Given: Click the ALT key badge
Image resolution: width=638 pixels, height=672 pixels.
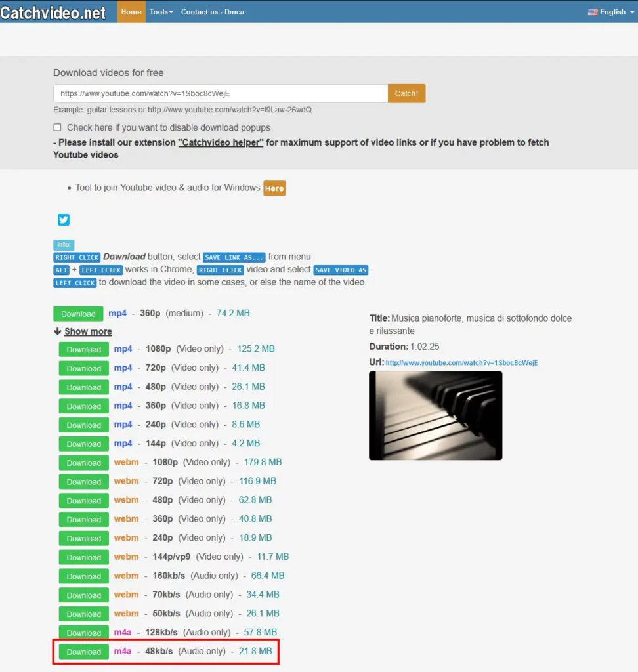Looking at the screenshot, I should [x=61, y=270].
